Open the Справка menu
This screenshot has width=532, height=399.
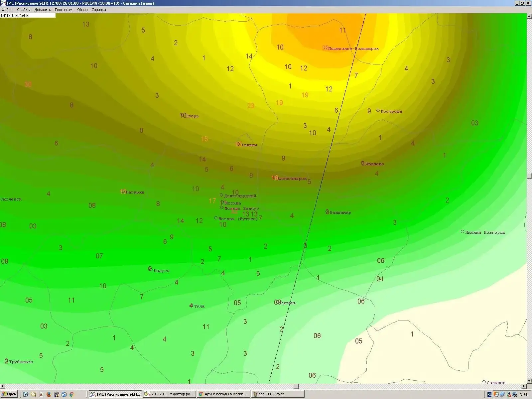pyautogui.click(x=98, y=10)
